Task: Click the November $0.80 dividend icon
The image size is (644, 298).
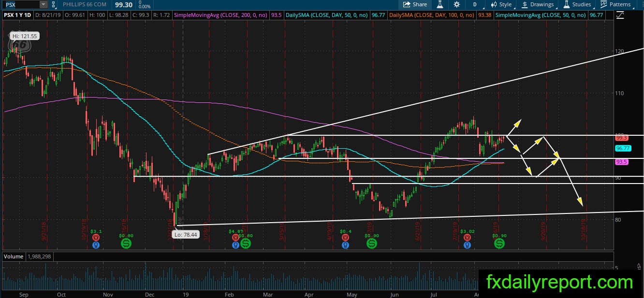Action: (x=126, y=243)
